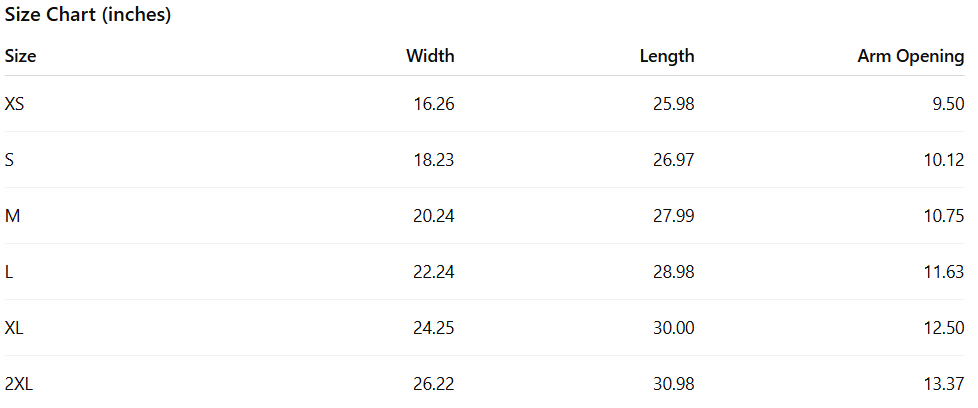Click the XS arm opening value 9.50
978x408 pixels.
click(948, 104)
